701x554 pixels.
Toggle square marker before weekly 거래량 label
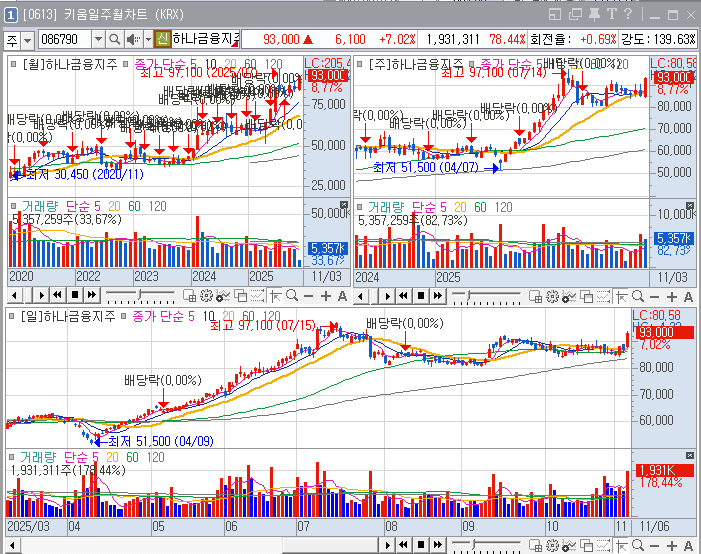359,207
